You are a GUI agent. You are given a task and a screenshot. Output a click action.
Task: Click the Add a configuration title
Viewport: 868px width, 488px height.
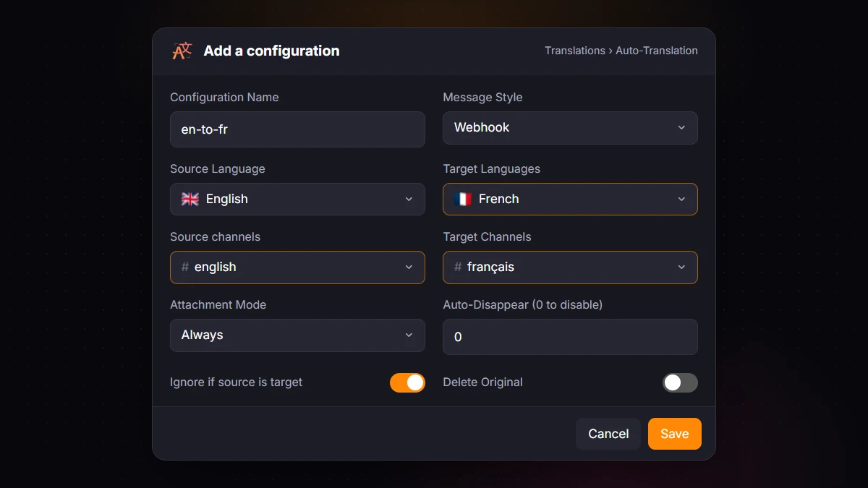click(271, 51)
